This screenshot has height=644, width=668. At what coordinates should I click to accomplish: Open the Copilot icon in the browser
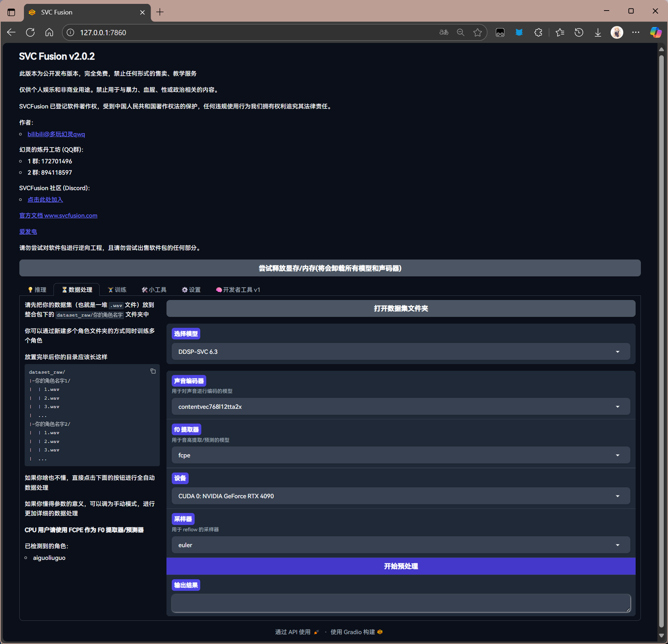pyautogui.click(x=655, y=32)
